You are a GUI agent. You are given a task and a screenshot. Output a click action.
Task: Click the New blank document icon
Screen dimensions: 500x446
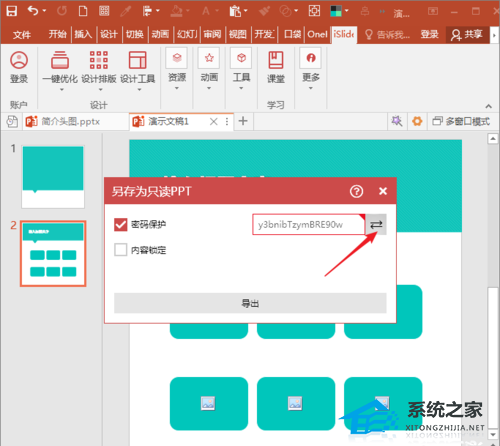click(83, 11)
